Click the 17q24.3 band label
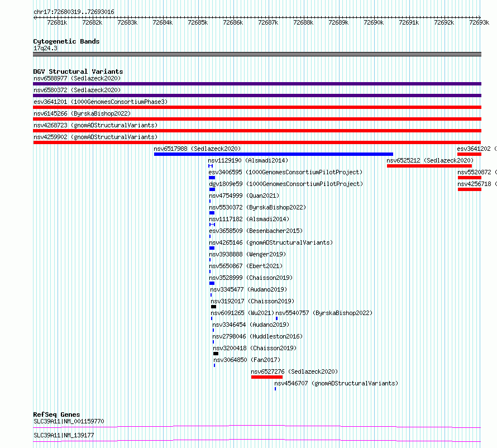The width and height of the screenshot is (497, 448). (x=45, y=48)
